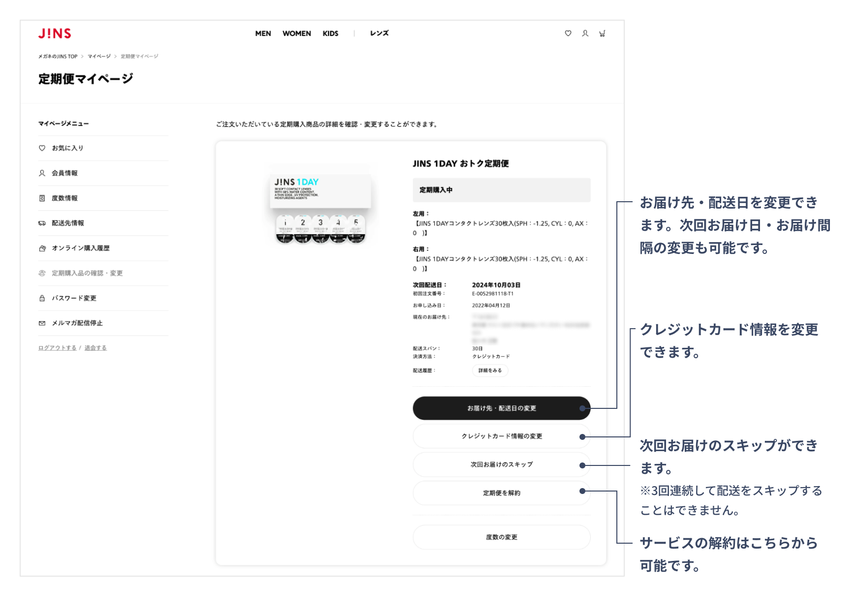
Task: Click application date 2022年04月12日
Action: click(x=491, y=306)
